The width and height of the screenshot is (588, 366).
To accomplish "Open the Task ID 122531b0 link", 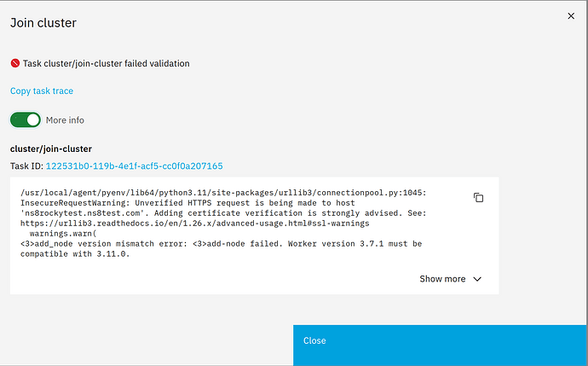I will tap(134, 166).
